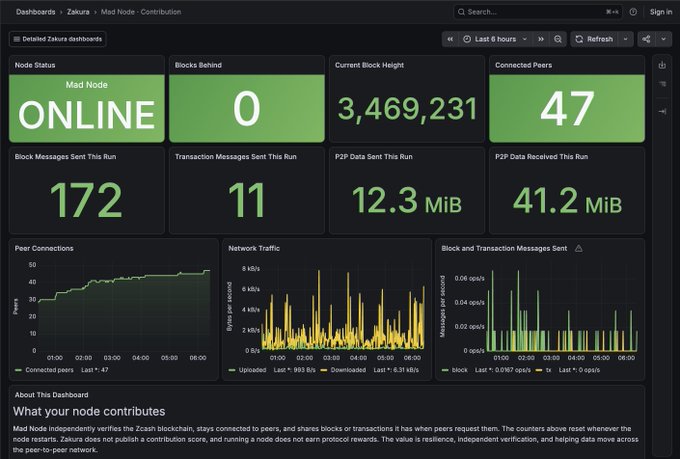The image size is (680, 459).
Task: Shift time range backwards
Action: 450,39
